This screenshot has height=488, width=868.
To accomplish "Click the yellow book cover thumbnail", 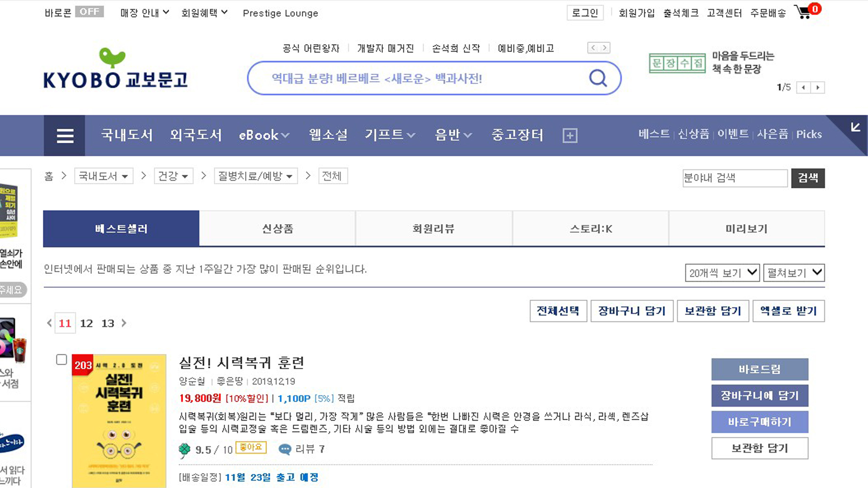I will (x=119, y=420).
